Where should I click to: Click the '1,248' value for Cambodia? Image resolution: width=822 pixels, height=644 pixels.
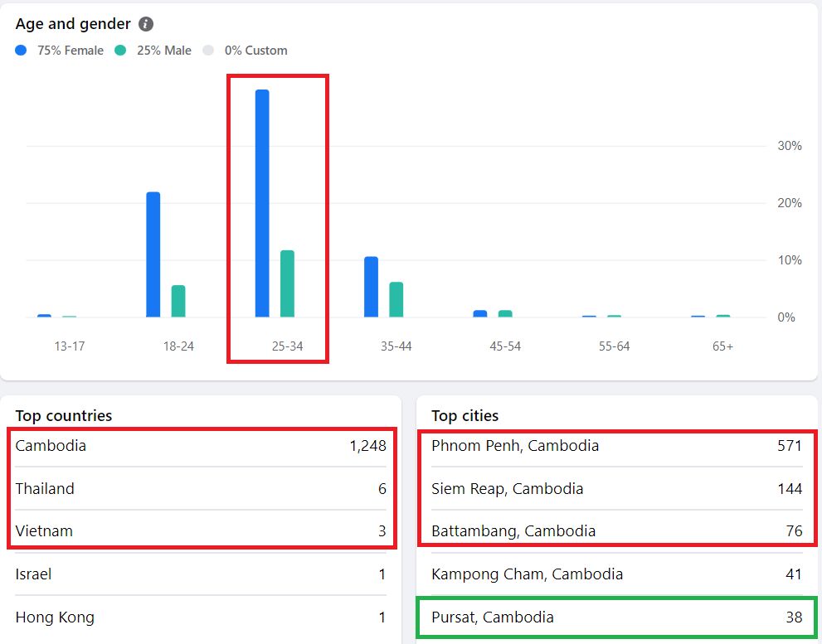[368, 446]
